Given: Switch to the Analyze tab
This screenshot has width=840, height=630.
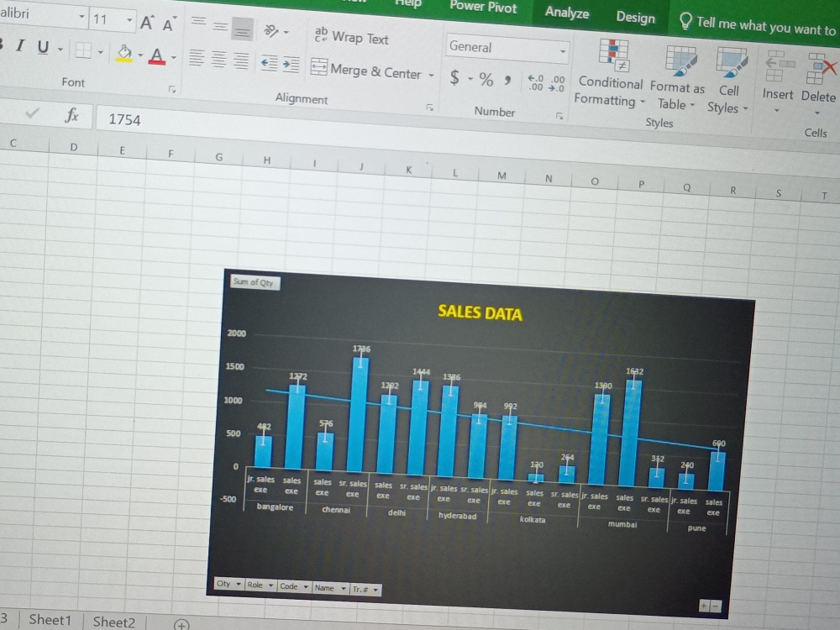Looking at the screenshot, I should pyautogui.click(x=567, y=13).
